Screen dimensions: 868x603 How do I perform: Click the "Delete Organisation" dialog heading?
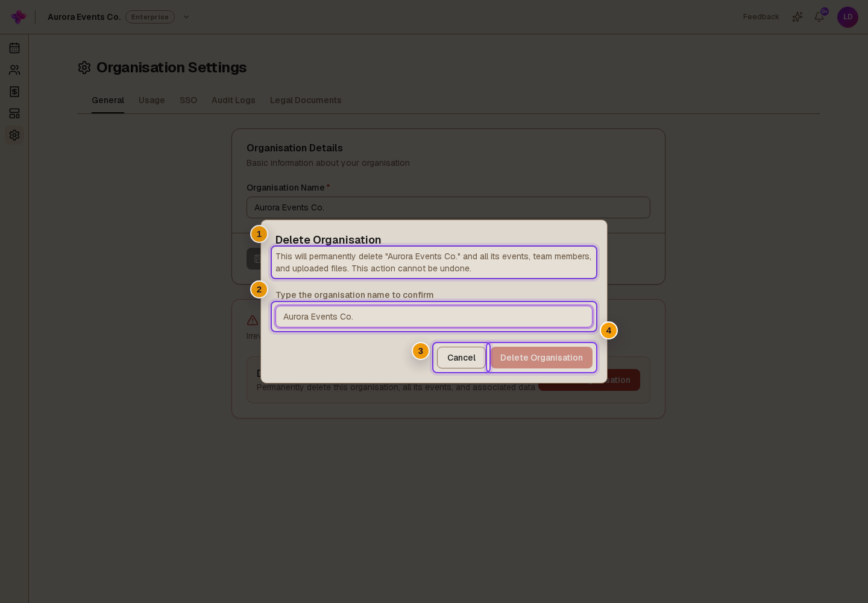click(328, 240)
